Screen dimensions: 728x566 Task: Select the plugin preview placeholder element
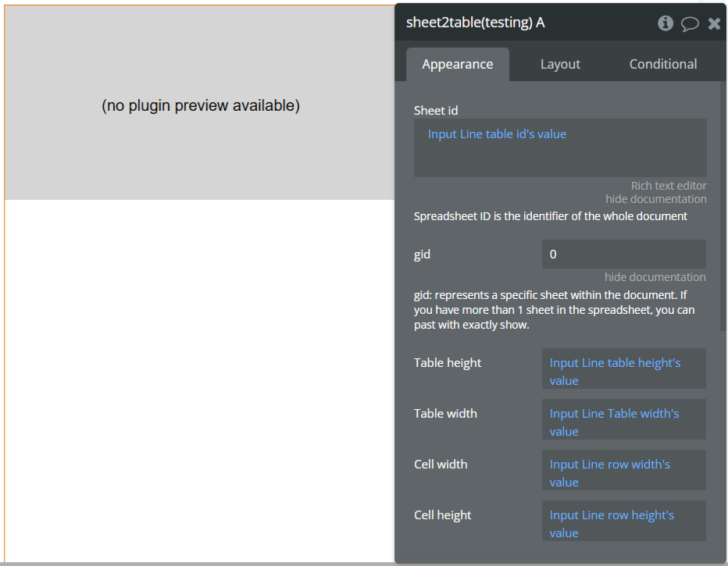(x=201, y=105)
